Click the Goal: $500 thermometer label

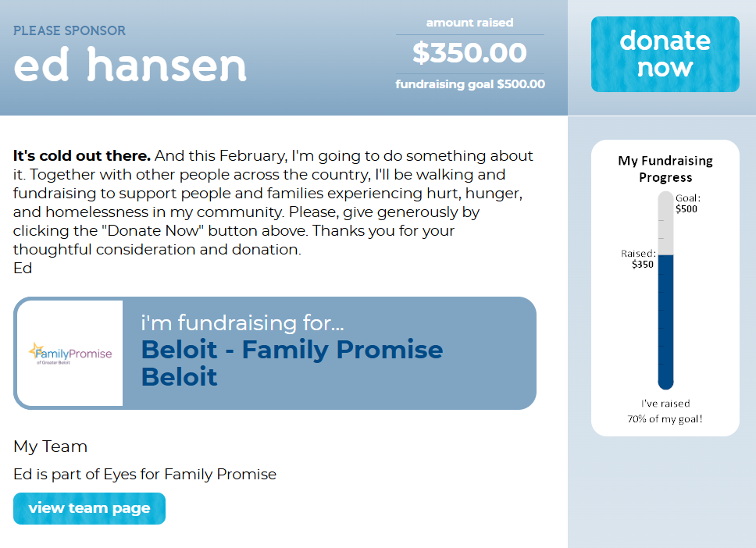(687, 204)
